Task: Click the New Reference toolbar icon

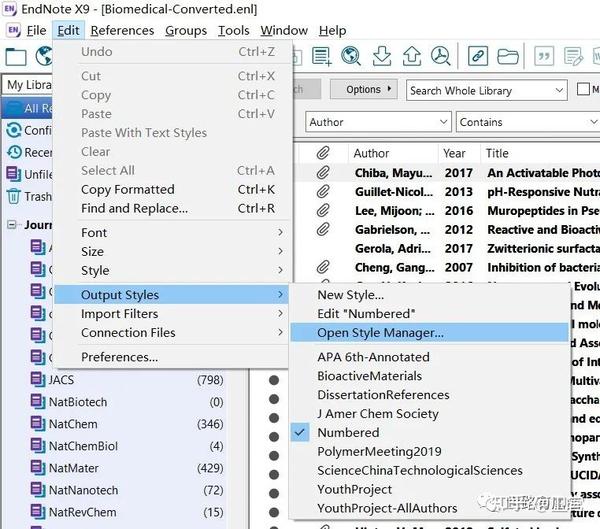Action: tap(321, 56)
